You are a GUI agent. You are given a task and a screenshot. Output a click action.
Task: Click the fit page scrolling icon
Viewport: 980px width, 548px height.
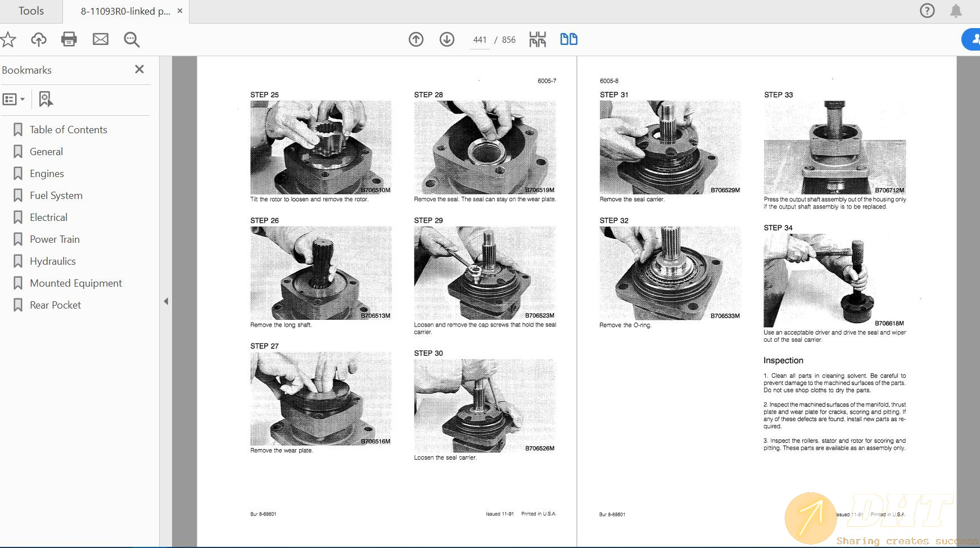tap(538, 39)
